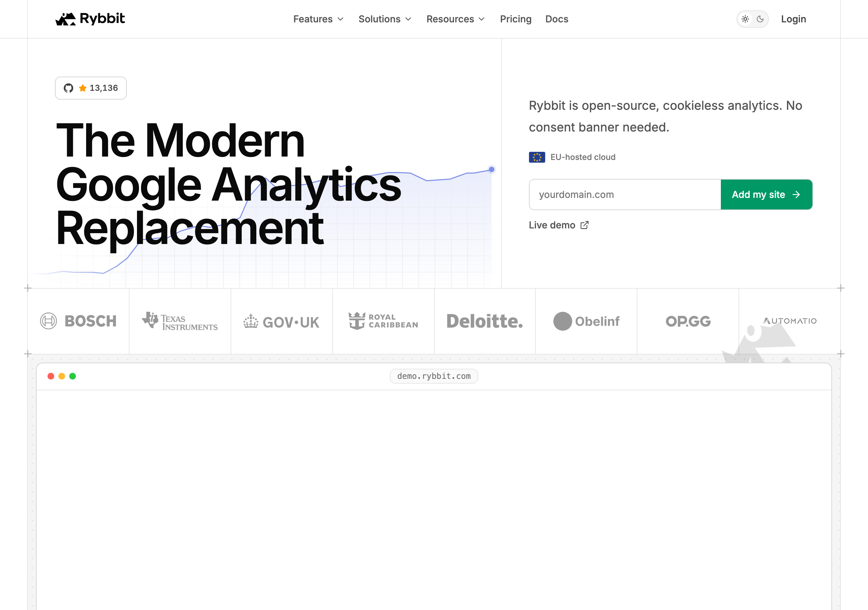Open the Live demo link
Viewport: 868px width, 610px height.
coord(558,225)
